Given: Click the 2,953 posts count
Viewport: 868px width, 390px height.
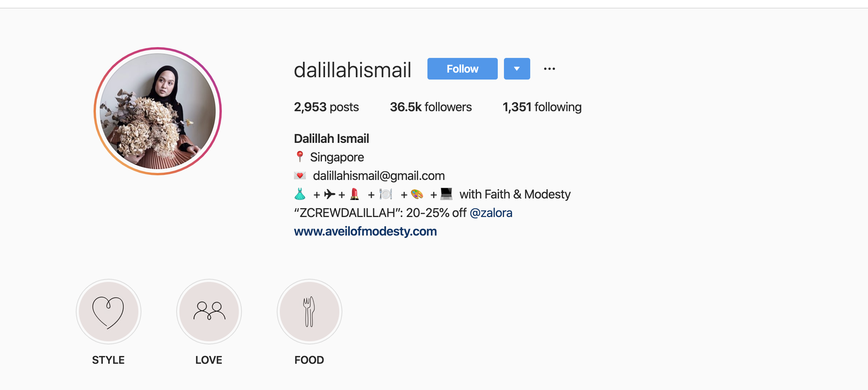Looking at the screenshot, I should click(326, 107).
